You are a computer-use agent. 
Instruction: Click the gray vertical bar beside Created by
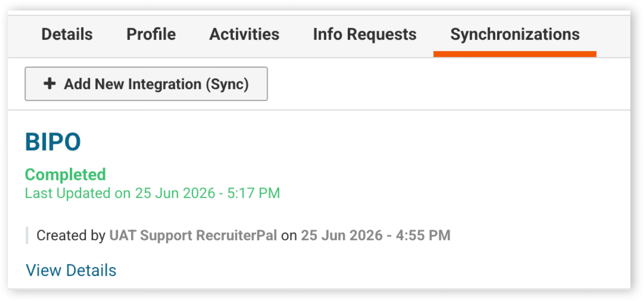click(27, 235)
